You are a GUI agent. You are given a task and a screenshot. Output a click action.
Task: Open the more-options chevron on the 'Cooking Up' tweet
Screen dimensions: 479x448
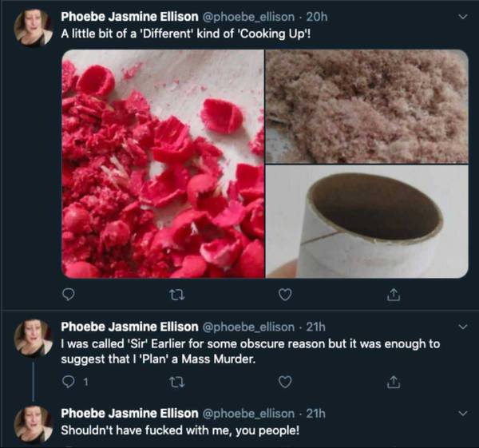(463, 15)
